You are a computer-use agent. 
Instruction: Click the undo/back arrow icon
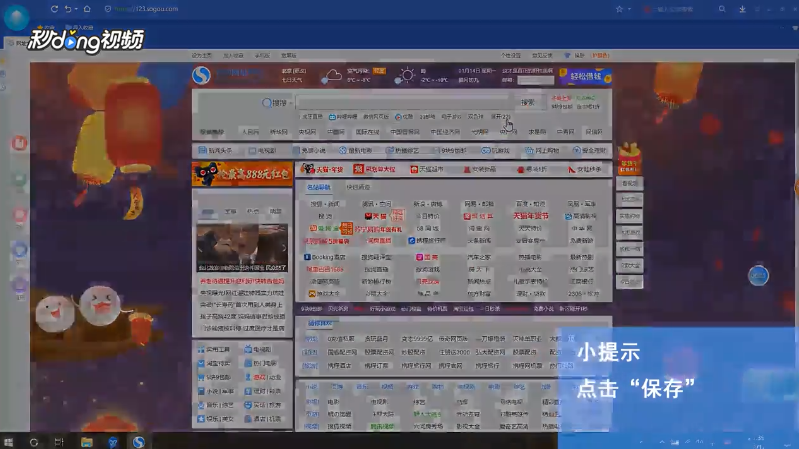click(x=68, y=9)
